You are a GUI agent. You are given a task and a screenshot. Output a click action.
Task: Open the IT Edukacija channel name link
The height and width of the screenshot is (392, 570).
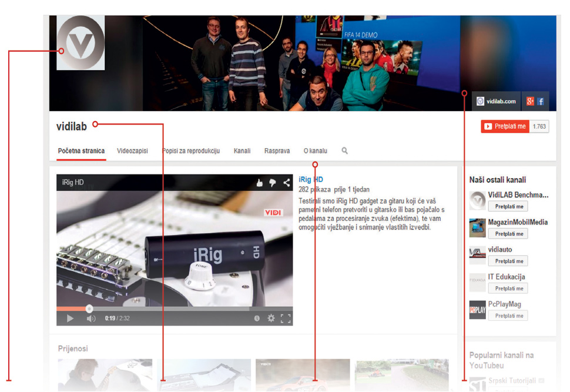[507, 277]
